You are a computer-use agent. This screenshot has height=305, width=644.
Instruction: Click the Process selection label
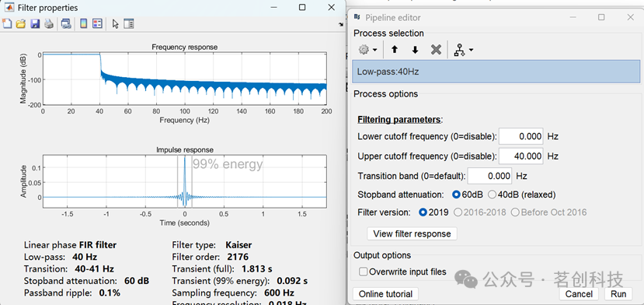388,33
